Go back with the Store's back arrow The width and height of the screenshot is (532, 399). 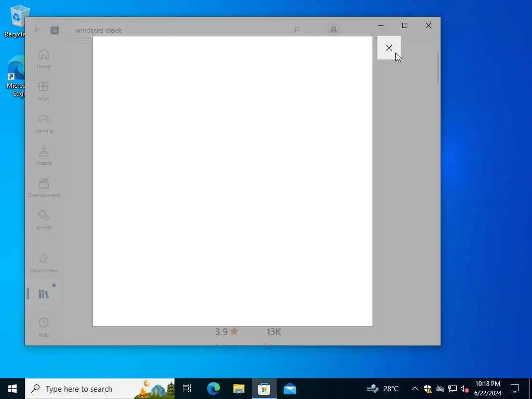tap(37, 30)
